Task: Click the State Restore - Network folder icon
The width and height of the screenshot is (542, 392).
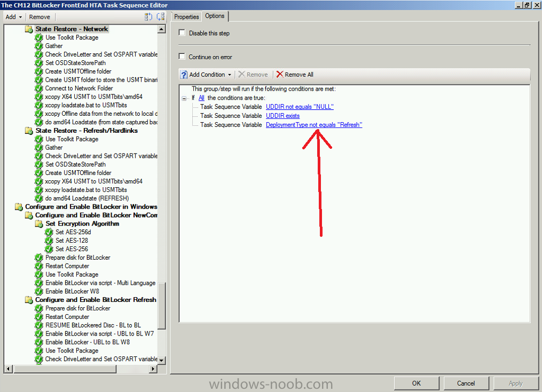Action: pyautogui.click(x=29, y=29)
